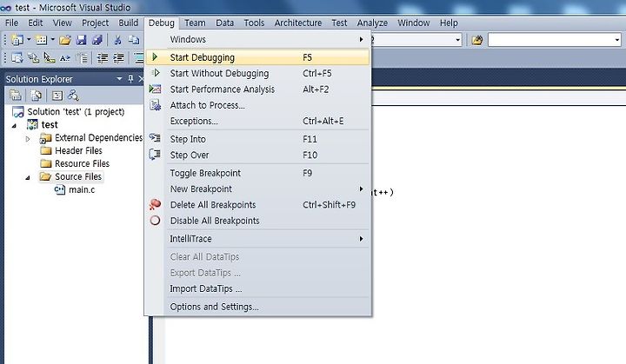Viewport: 626px width, 364px height.
Task: Expand the External Dependencies folder
Action: pyautogui.click(x=28, y=139)
